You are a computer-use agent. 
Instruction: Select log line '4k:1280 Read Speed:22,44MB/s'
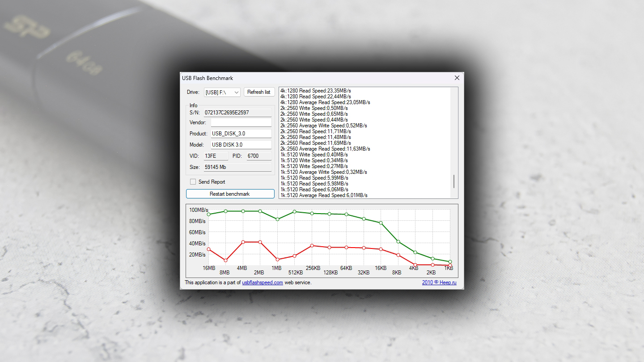coord(315,97)
